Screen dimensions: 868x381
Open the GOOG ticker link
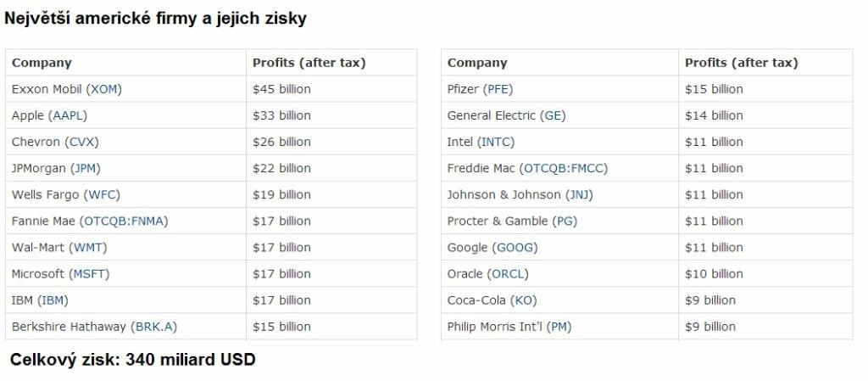point(515,248)
